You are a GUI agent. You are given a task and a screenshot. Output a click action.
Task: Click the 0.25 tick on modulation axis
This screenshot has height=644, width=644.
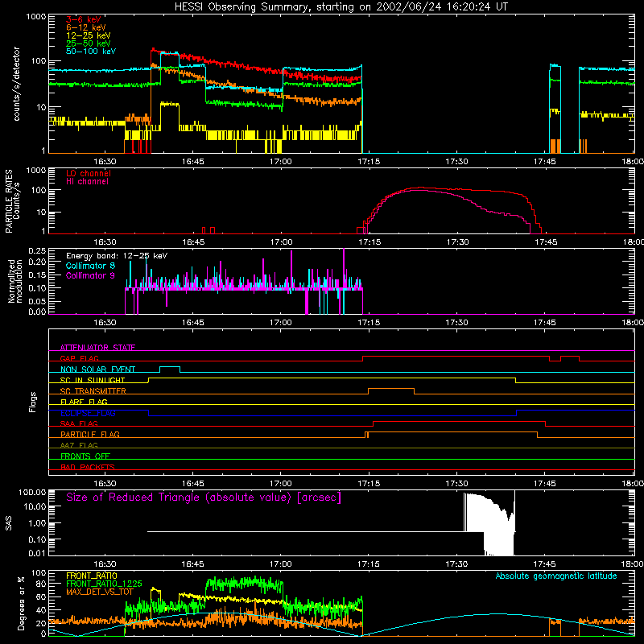(37, 250)
